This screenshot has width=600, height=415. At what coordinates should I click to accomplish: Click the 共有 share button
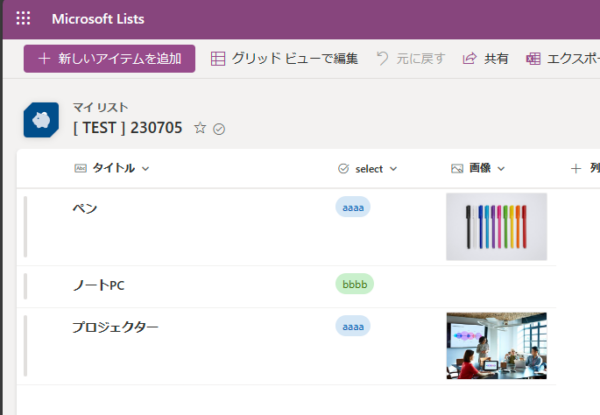click(x=486, y=59)
